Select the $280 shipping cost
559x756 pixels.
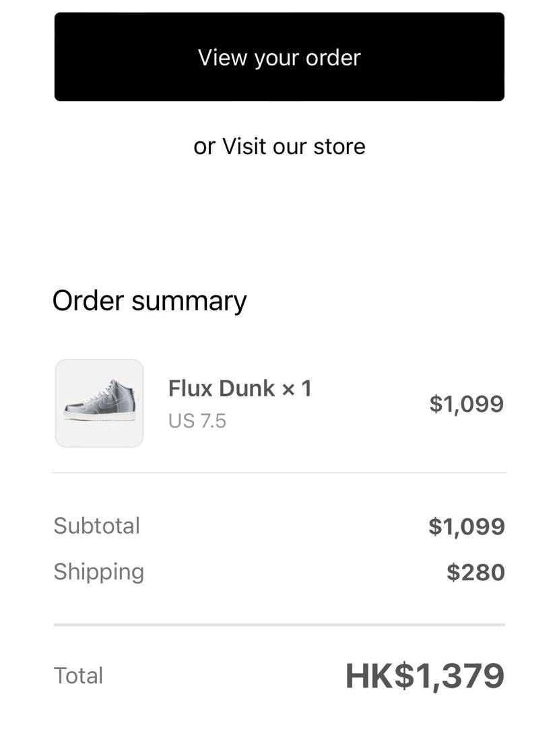pos(475,572)
